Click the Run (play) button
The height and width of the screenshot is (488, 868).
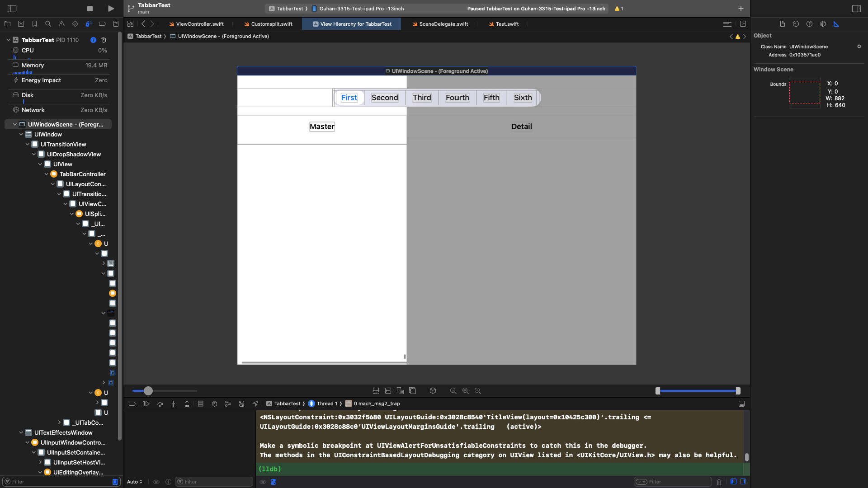(111, 9)
